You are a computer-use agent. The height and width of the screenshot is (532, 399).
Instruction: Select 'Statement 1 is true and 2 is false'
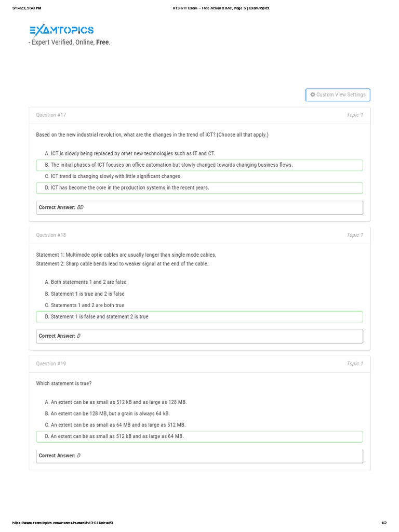coord(85,294)
